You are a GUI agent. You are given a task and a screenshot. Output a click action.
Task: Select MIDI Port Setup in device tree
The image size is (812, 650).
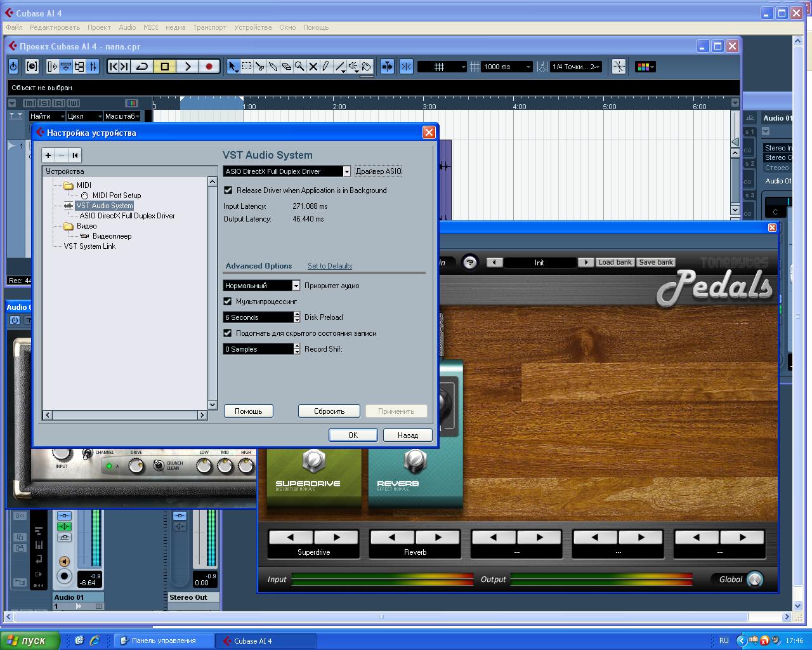click(x=117, y=196)
